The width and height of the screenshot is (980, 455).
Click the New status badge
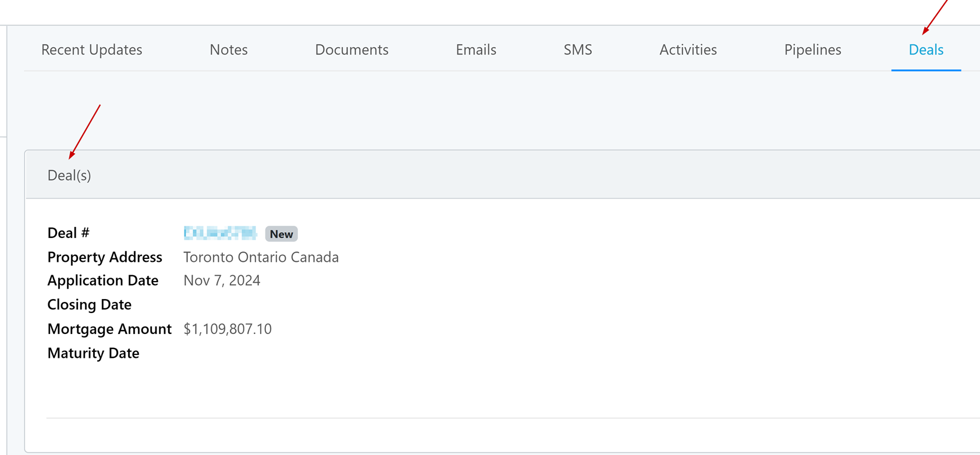pos(282,234)
